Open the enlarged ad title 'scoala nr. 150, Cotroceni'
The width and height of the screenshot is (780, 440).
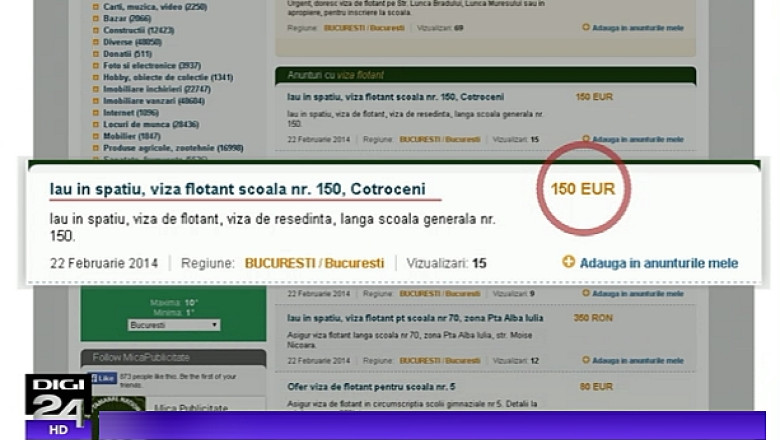[x=237, y=189]
